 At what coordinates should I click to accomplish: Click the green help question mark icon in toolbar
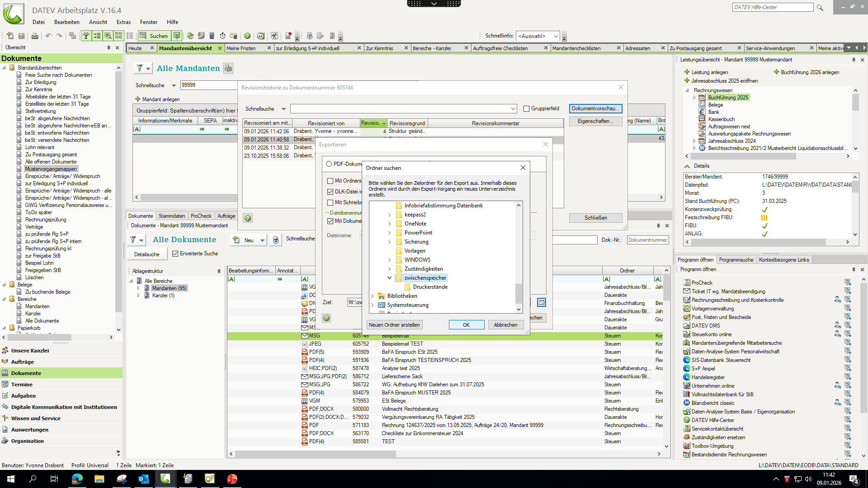tap(247, 36)
